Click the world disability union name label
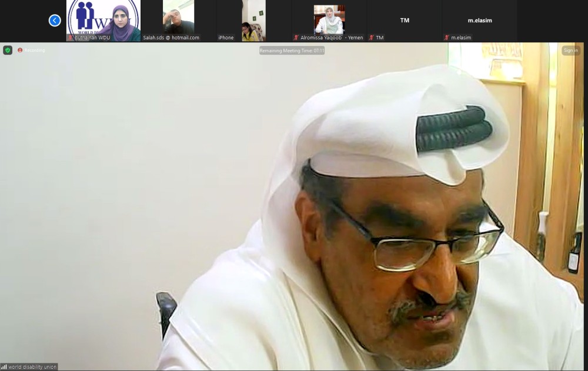 click(x=32, y=367)
